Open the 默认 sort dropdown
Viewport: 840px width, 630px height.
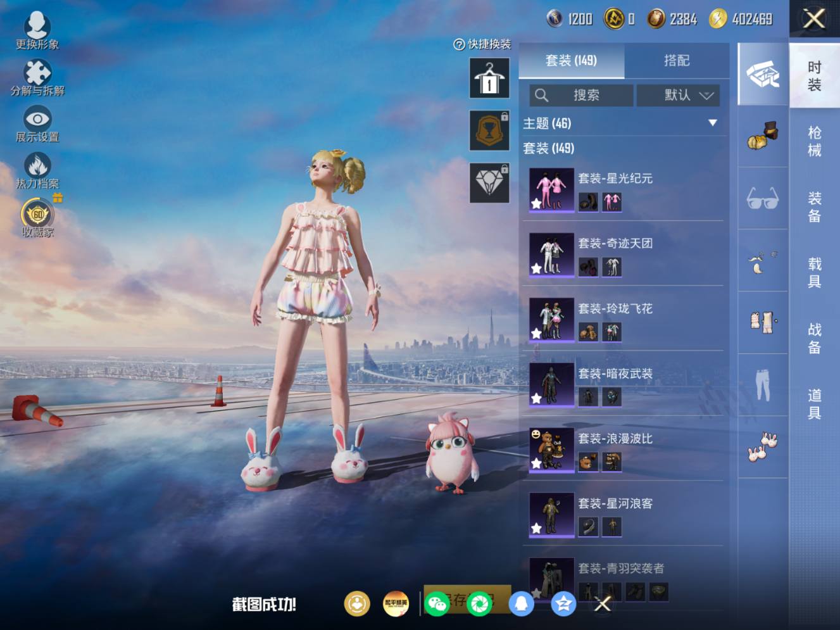[x=678, y=95]
